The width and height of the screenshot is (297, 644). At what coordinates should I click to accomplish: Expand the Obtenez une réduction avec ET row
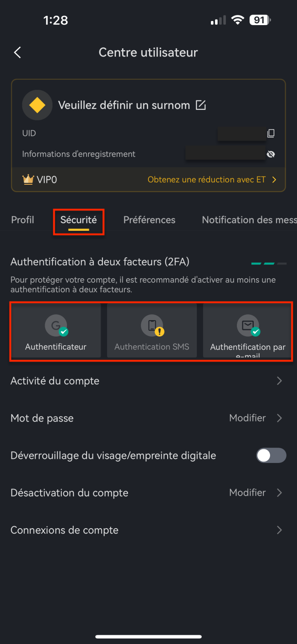click(212, 179)
